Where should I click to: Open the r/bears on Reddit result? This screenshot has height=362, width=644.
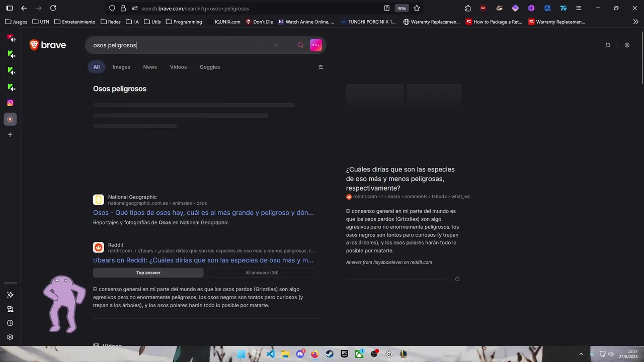203,260
